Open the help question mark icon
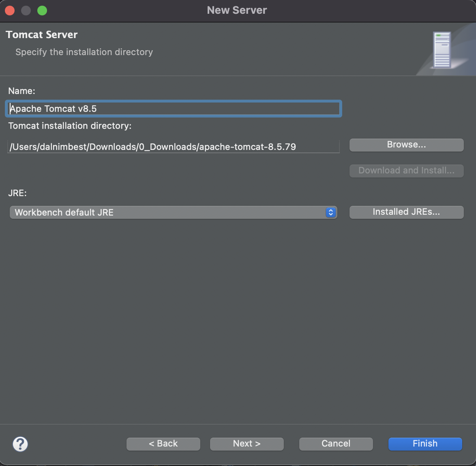 click(x=20, y=444)
